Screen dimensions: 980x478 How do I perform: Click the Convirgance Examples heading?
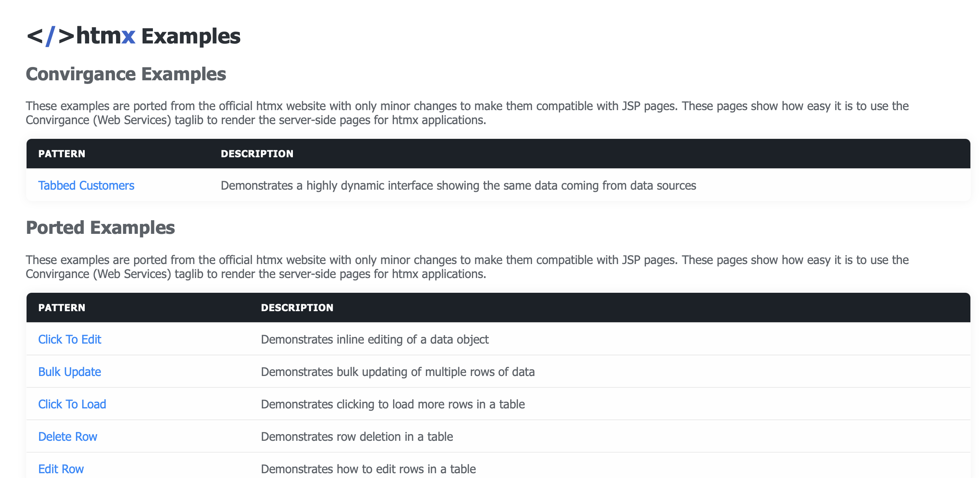coord(126,74)
